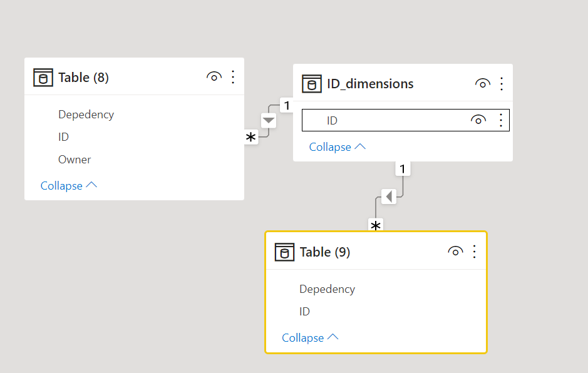Screen dimensions: 588x373
Task: Open more options for ID field row
Action: click(501, 120)
